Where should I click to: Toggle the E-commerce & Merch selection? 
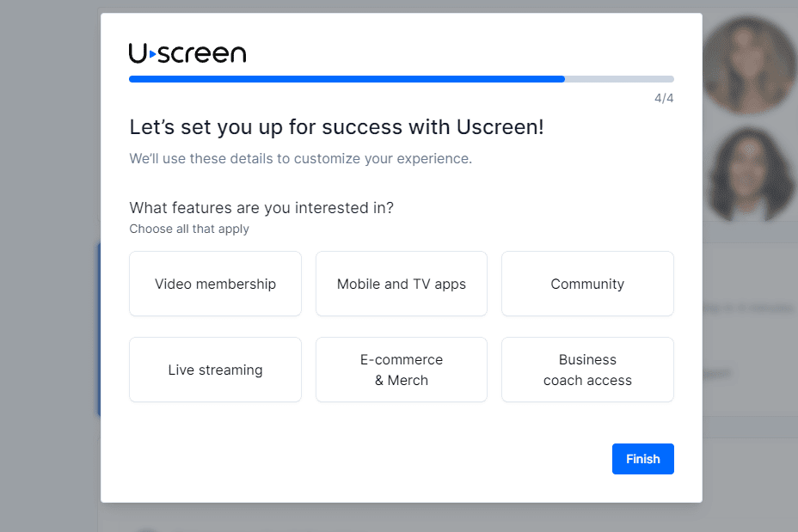(x=401, y=370)
